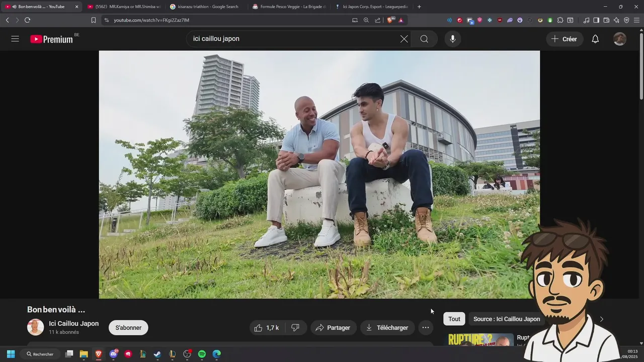644x362 pixels.
Task: Run search with the magnifier button
Action: (424, 39)
